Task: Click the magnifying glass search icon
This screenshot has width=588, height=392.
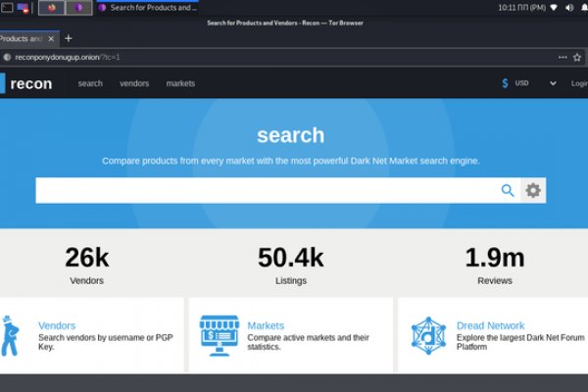Action: 508,190
